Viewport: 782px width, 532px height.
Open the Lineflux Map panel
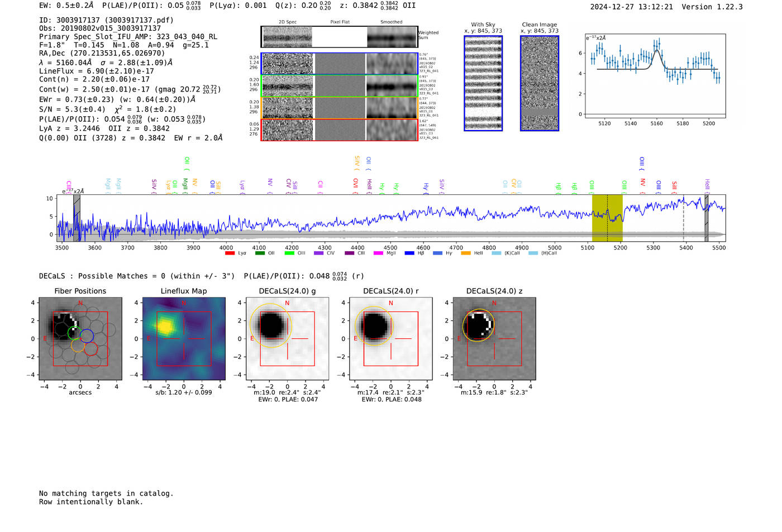[184, 339]
